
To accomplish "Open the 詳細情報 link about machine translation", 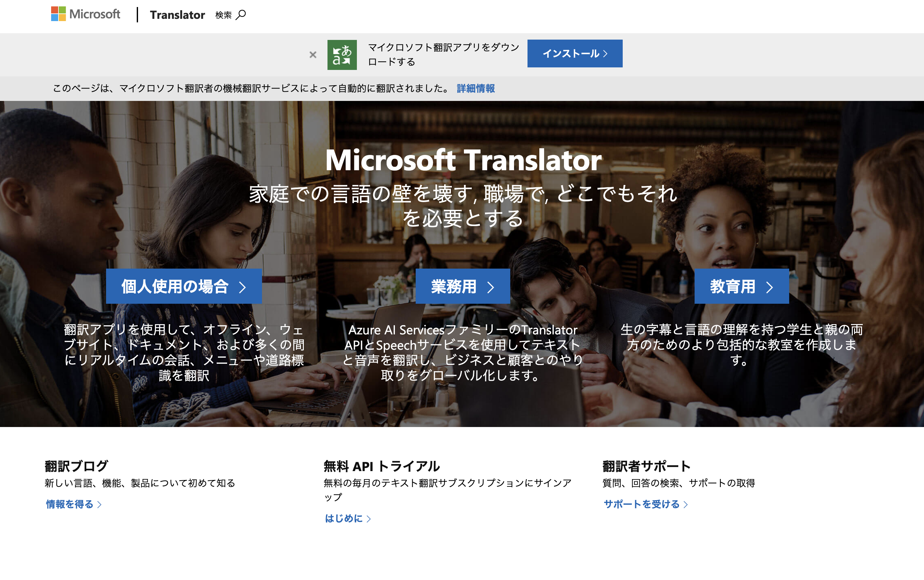I will 475,88.
